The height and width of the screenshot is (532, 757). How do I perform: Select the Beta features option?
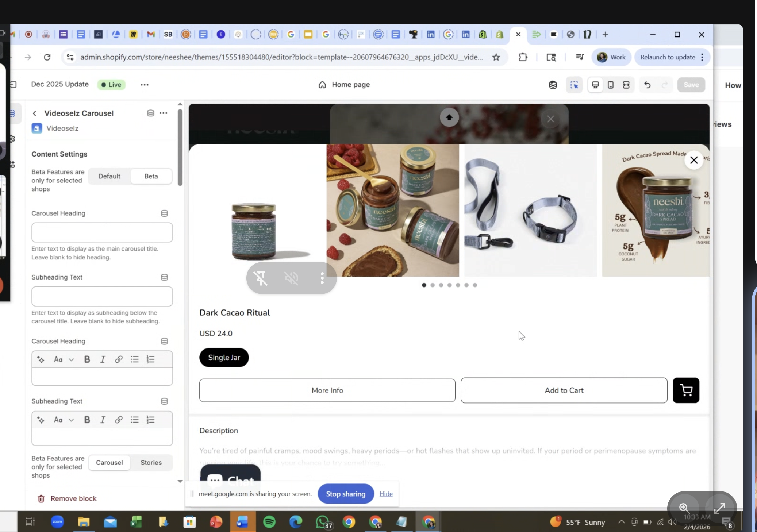151,176
